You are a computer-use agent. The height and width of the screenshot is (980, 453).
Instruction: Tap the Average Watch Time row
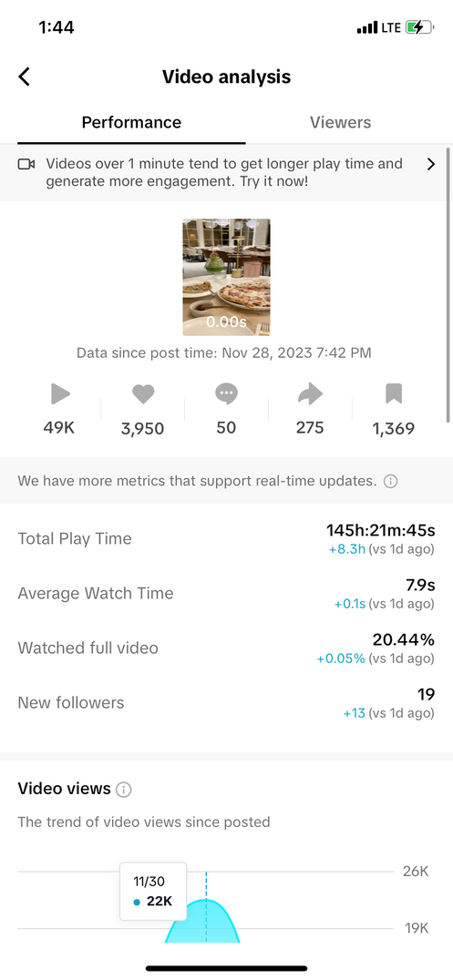point(226,593)
